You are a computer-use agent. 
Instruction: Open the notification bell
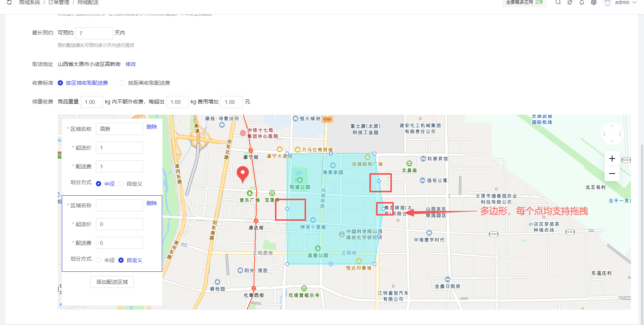[582, 2]
